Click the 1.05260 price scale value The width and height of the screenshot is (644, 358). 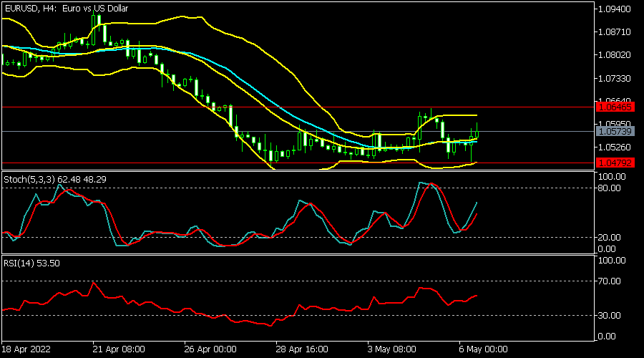(x=615, y=147)
